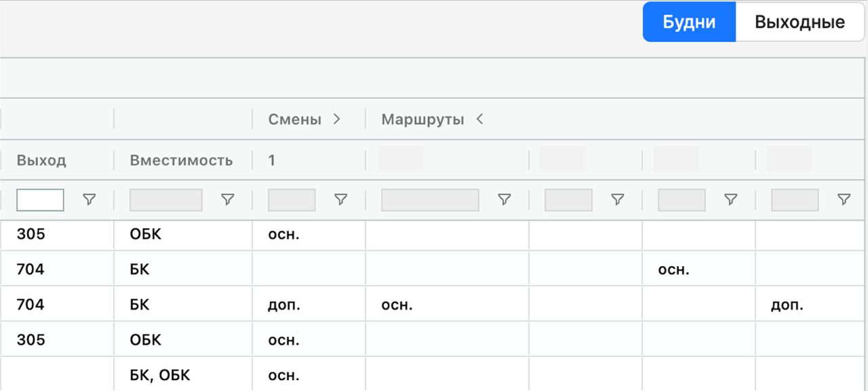Switch to the Будни tab

pos(689,22)
